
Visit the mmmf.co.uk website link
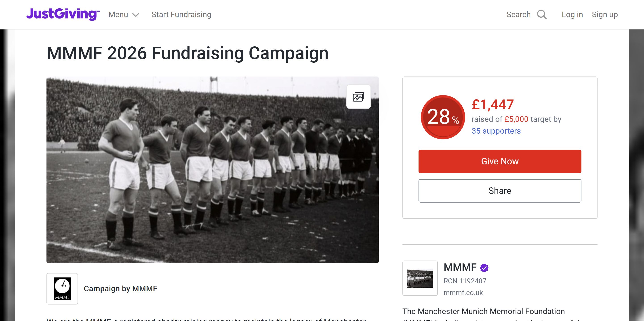(463, 292)
